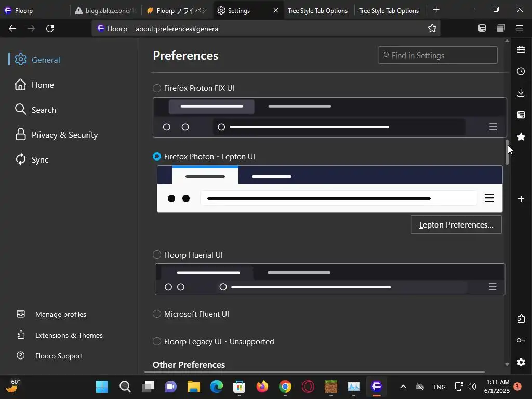Open the add-ons puzzle icon in the sidebar
Image resolution: width=532 pixels, height=399 pixels.
521,318
